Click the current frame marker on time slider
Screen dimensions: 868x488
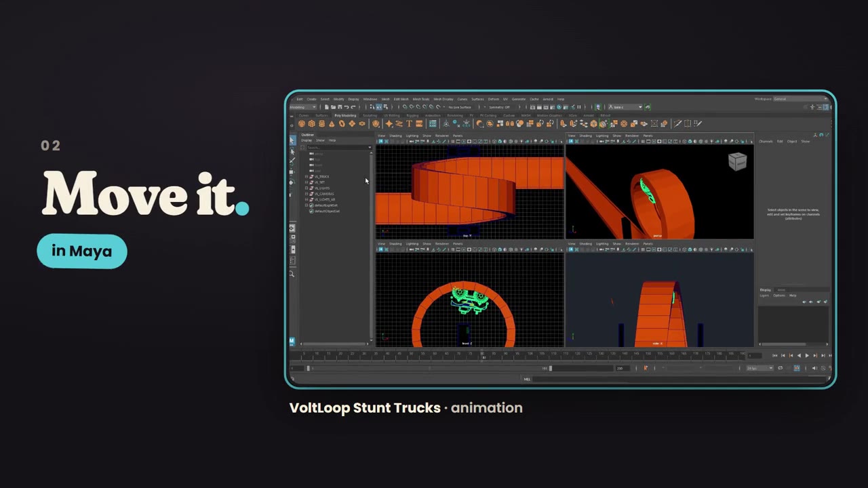tap(484, 355)
